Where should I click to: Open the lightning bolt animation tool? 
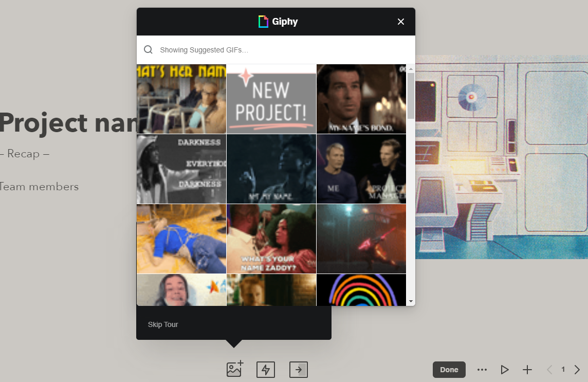[266, 370]
